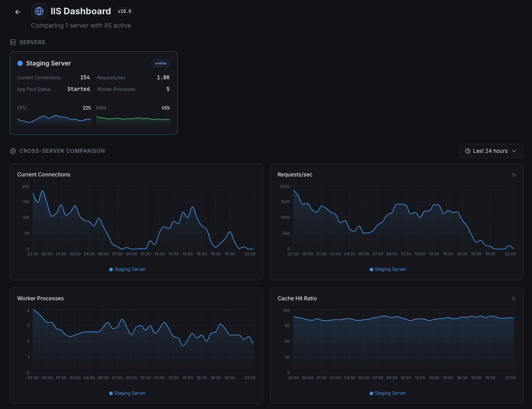Open the Staging Server name link

coord(48,63)
